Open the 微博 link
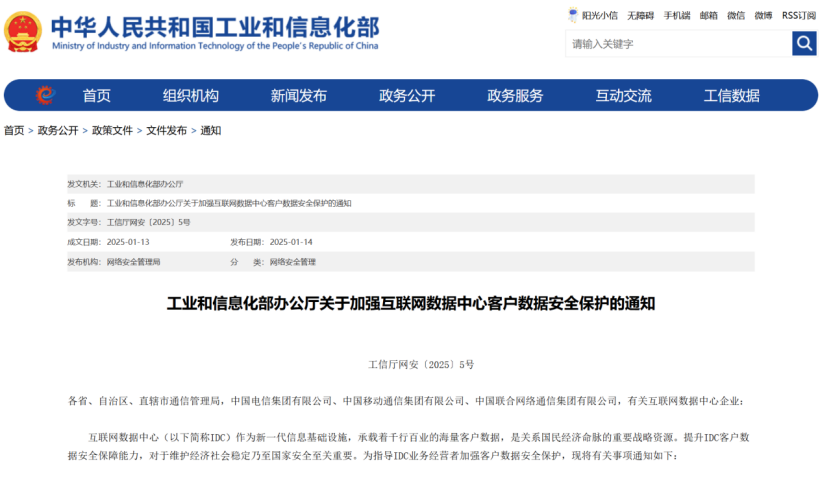 tap(763, 15)
